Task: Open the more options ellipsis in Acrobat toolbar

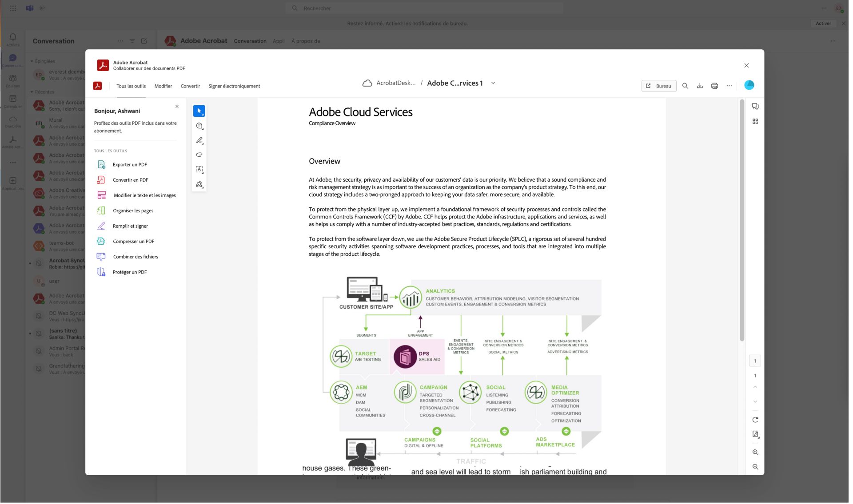Action: pyautogui.click(x=729, y=86)
